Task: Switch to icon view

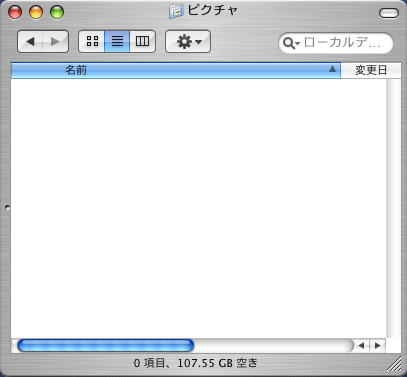Action: [92, 41]
